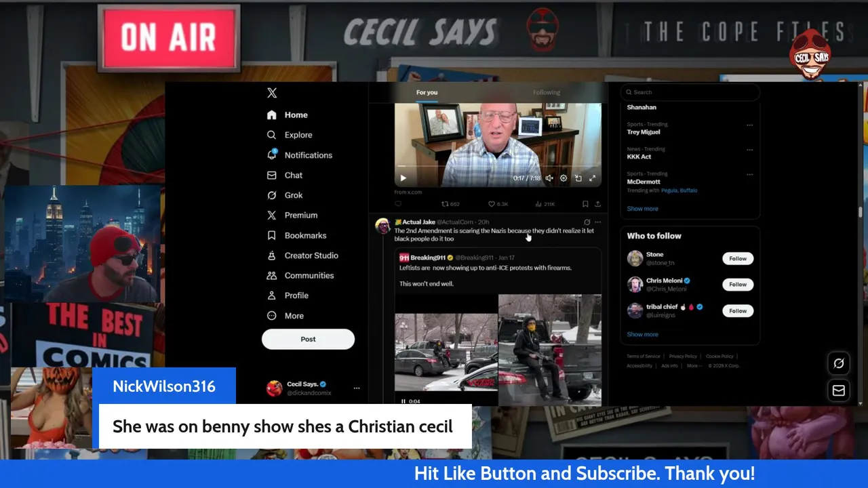Open Notifications in the sidebar
The height and width of the screenshot is (488, 868).
click(x=300, y=155)
